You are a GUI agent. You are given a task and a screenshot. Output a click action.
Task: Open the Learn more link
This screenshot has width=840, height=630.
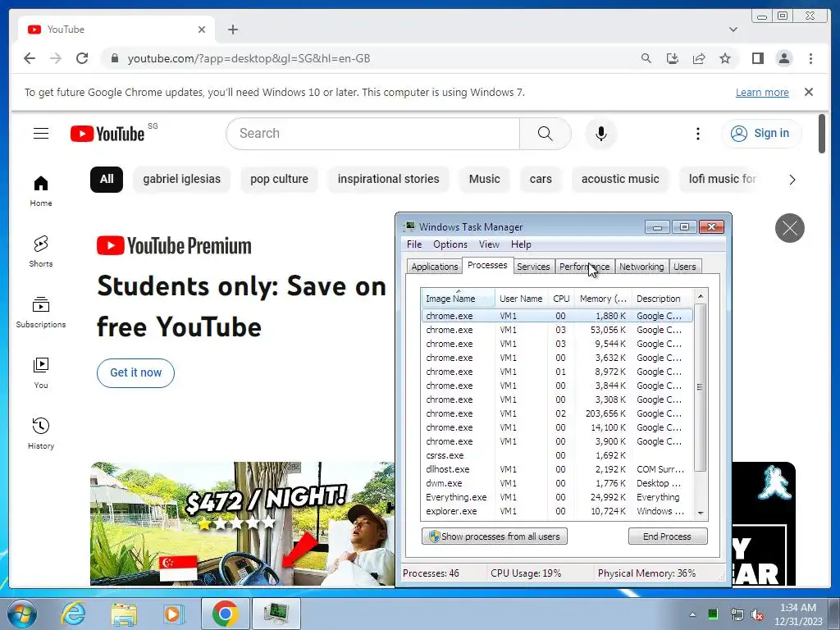point(762,92)
